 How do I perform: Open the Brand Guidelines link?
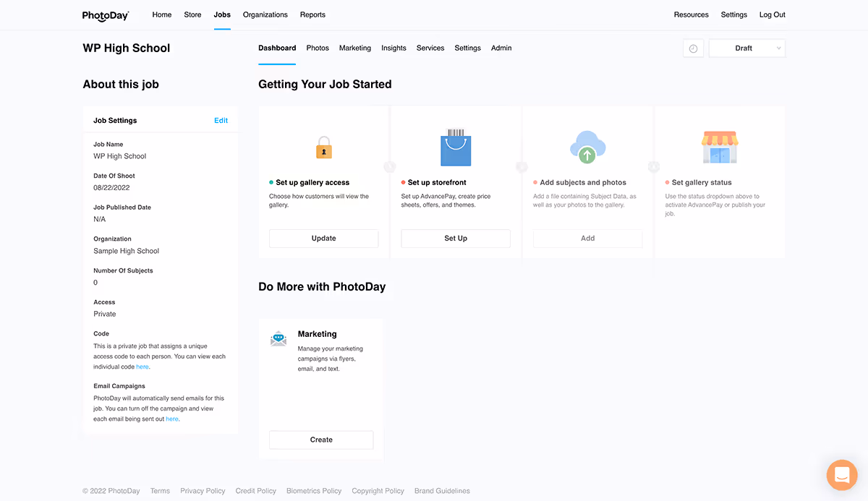pos(442,491)
